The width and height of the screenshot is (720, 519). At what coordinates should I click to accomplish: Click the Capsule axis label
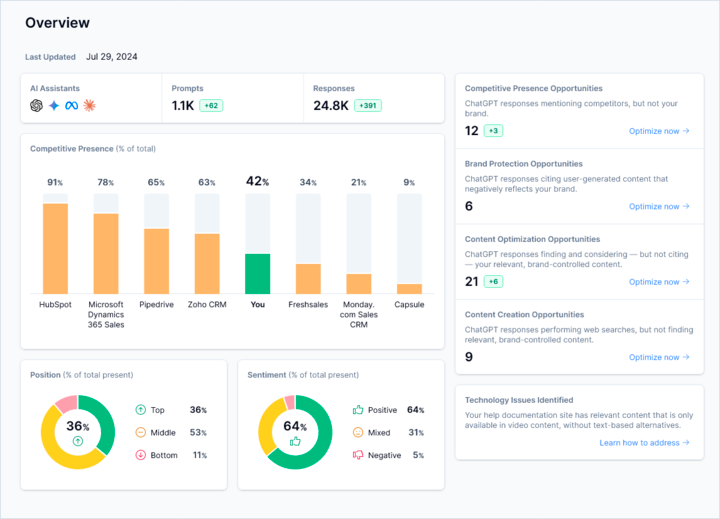tap(409, 305)
